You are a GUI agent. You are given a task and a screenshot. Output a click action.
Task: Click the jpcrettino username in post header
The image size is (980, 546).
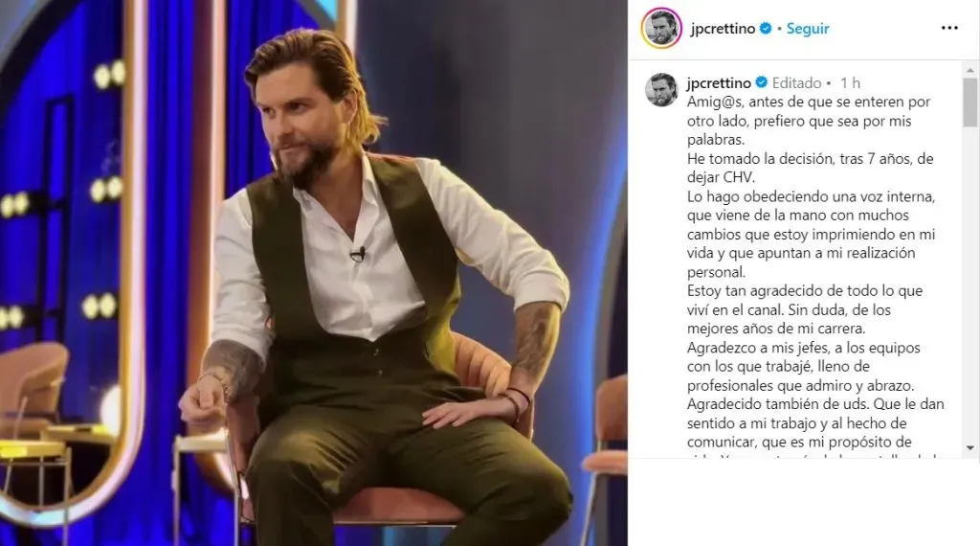[x=723, y=29]
